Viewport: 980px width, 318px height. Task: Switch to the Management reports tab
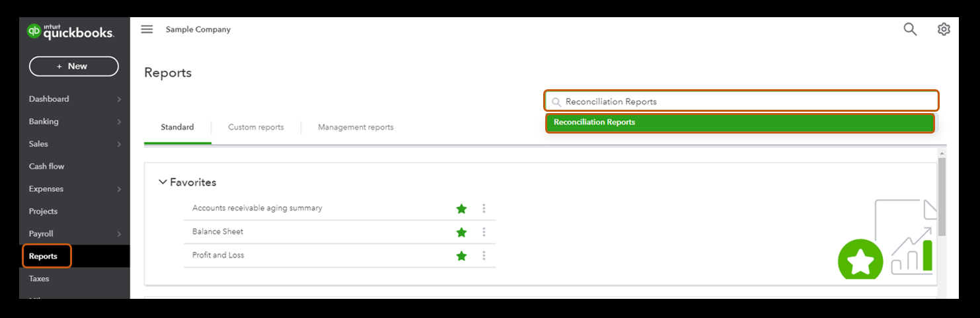click(x=356, y=127)
